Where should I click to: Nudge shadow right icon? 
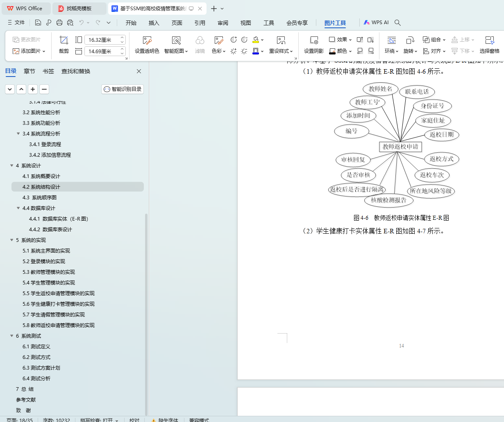click(x=370, y=51)
